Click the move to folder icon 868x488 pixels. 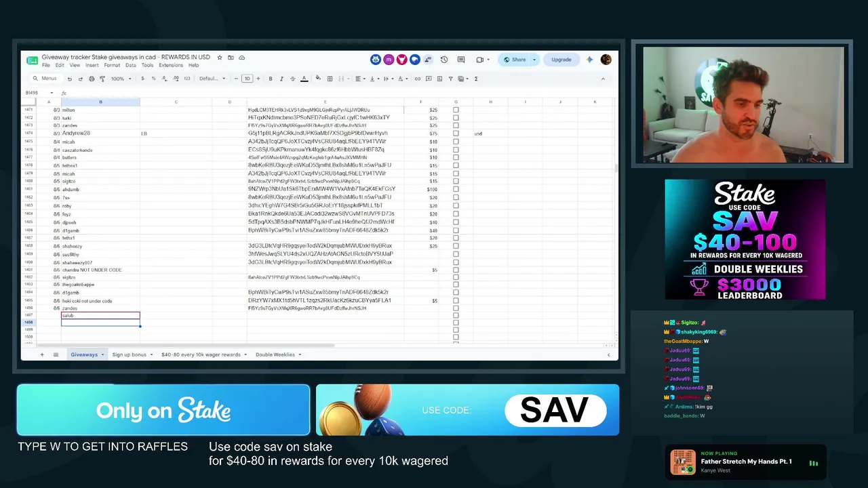click(231, 58)
